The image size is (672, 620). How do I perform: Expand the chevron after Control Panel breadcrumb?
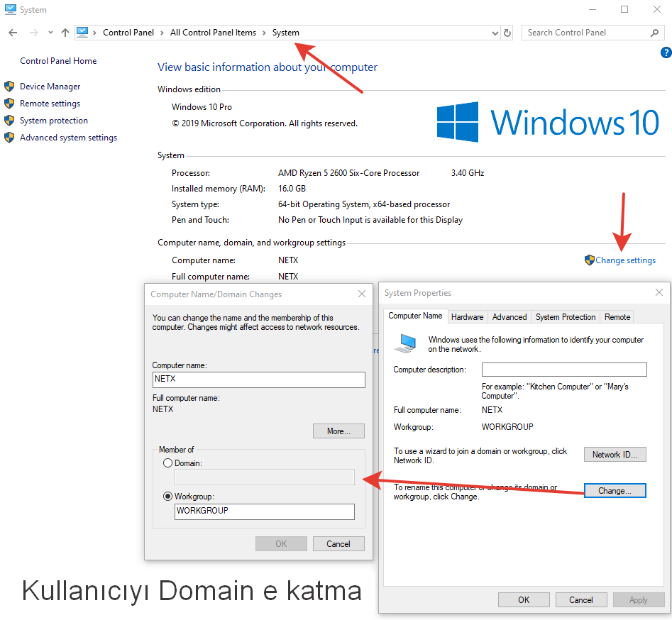click(162, 33)
